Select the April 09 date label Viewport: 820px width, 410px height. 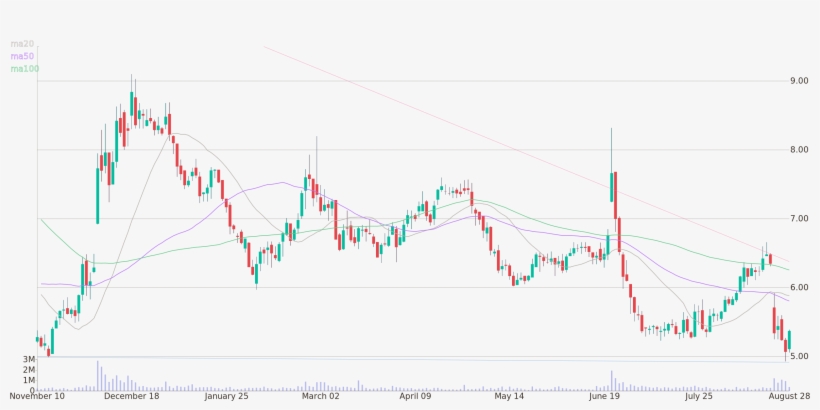[x=415, y=397]
